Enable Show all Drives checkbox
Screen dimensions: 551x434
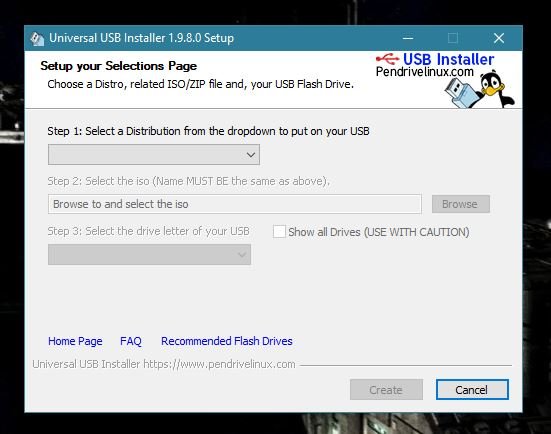(x=279, y=232)
